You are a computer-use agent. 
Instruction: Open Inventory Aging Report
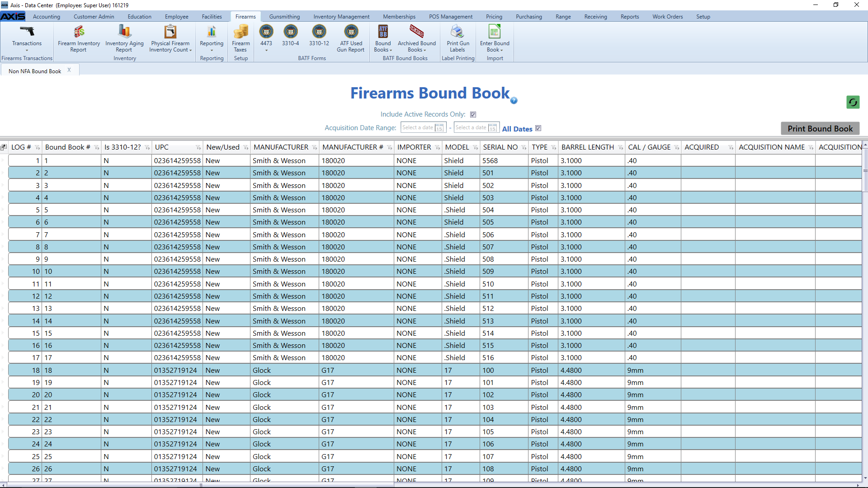[x=124, y=38]
